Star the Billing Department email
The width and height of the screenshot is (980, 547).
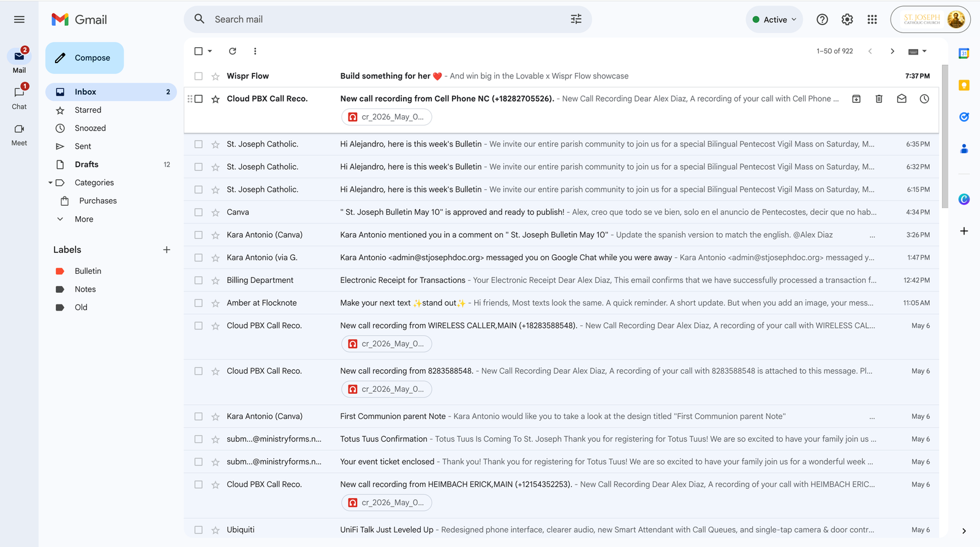point(216,281)
